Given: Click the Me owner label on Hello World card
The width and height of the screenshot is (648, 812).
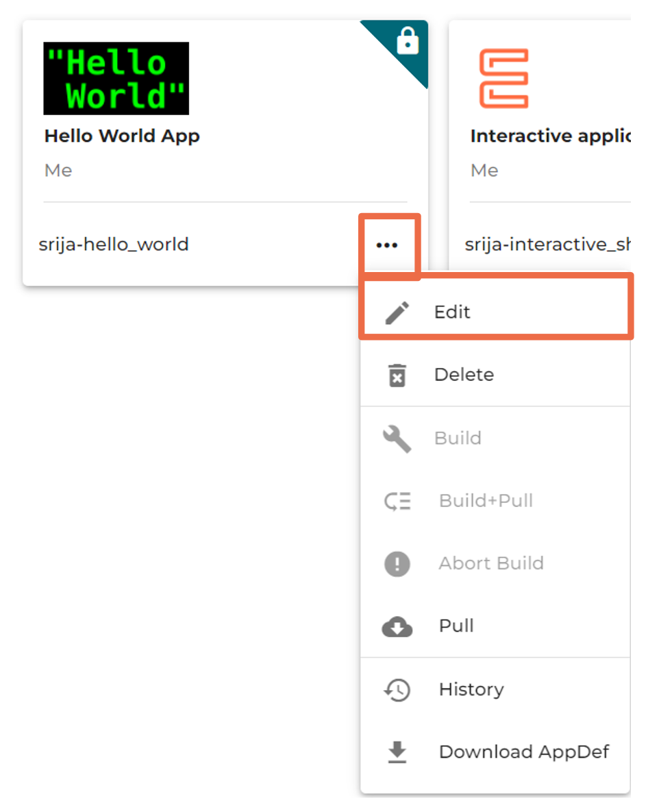Looking at the screenshot, I should pyautogui.click(x=58, y=171).
